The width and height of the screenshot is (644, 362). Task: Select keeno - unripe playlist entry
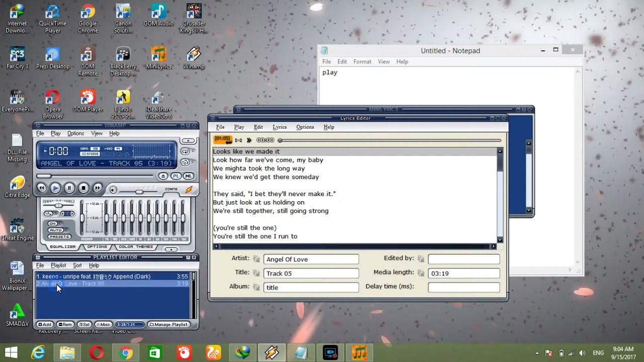point(113,277)
